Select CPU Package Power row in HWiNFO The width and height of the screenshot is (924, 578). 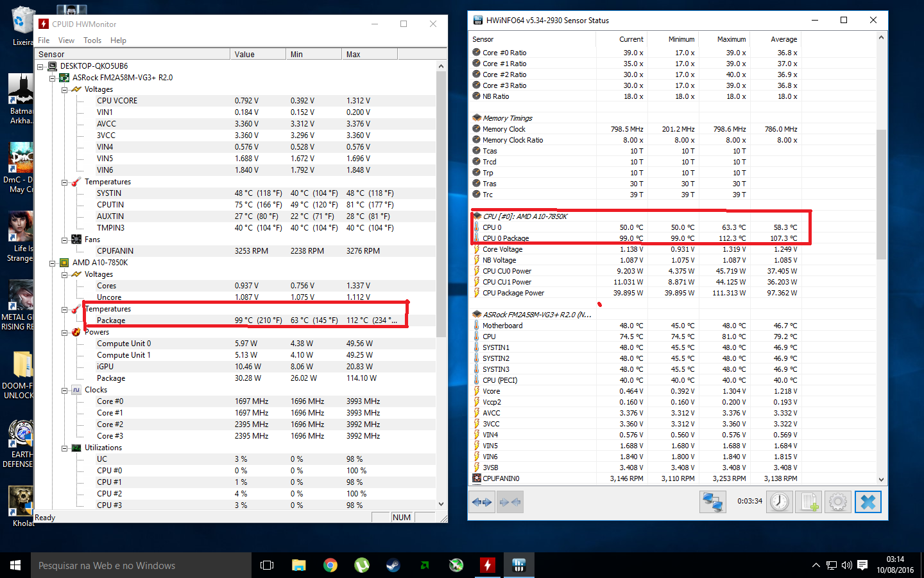pos(636,293)
